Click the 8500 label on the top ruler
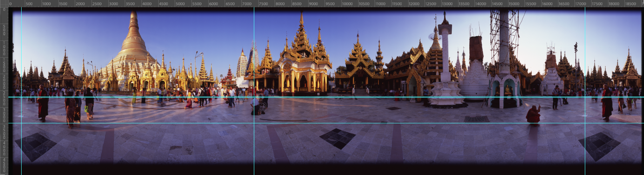The image size is (644, 175). click(297, 4)
